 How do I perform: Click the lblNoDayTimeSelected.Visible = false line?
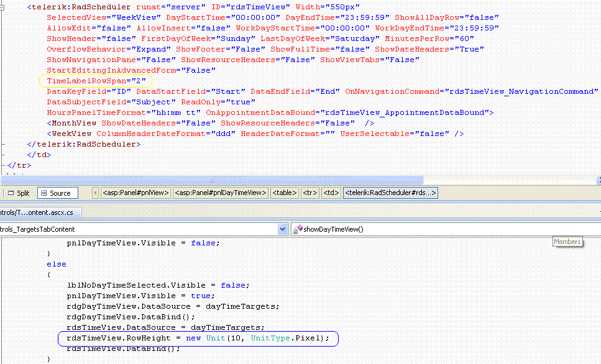click(x=158, y=286)
